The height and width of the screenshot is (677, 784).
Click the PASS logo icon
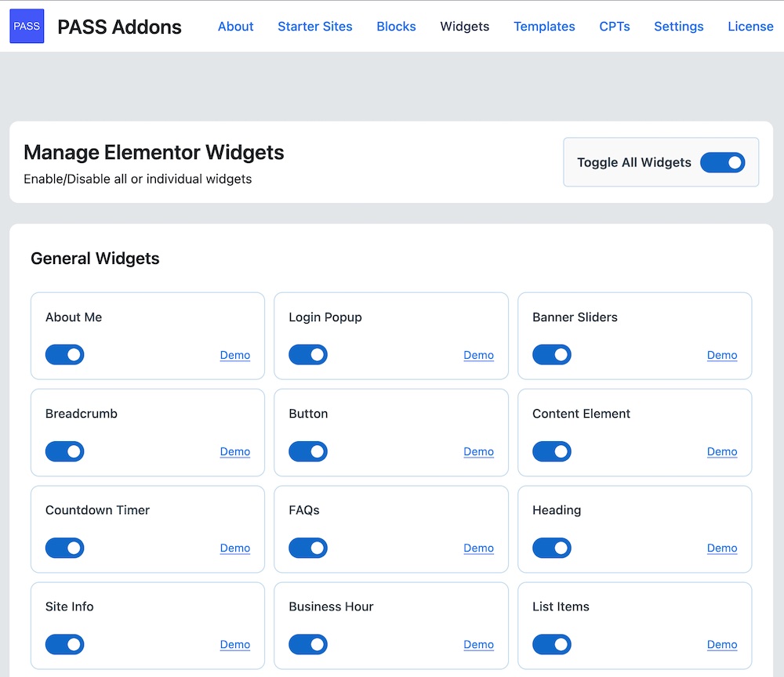pyautogui.click(x=27, y=26)
